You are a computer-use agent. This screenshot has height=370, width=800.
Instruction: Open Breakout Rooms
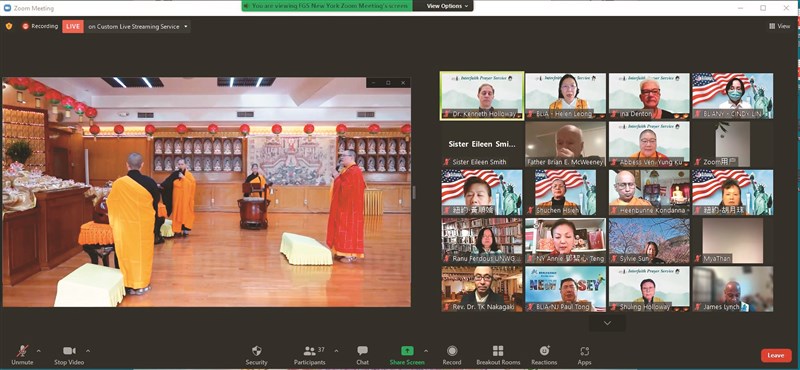coord(498,351)
